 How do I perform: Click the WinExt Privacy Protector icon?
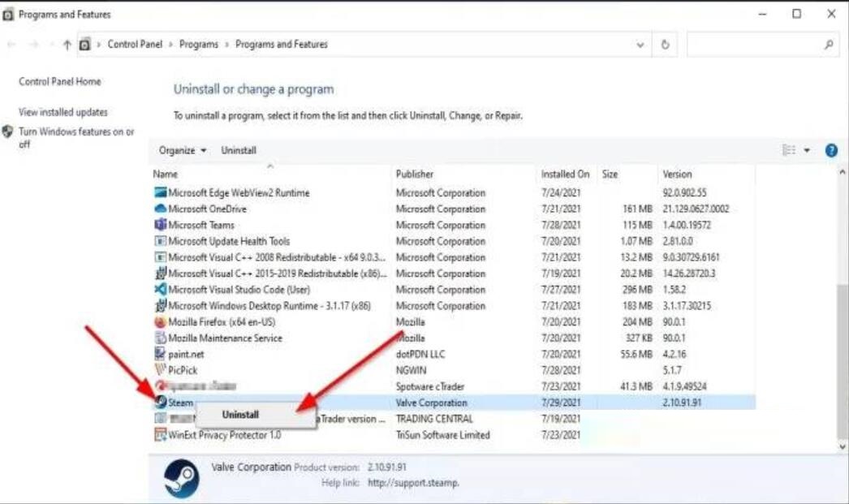click(x=160, y=435)
